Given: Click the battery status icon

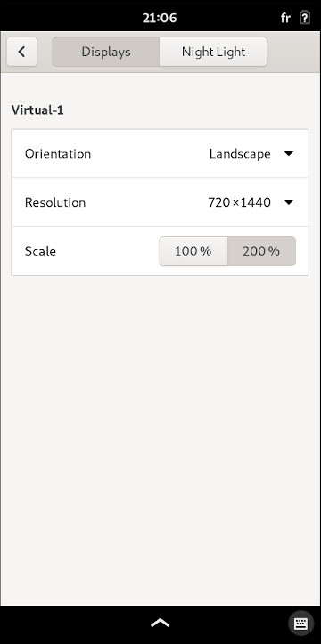Looking at the screenshot, I should point(305,18).
